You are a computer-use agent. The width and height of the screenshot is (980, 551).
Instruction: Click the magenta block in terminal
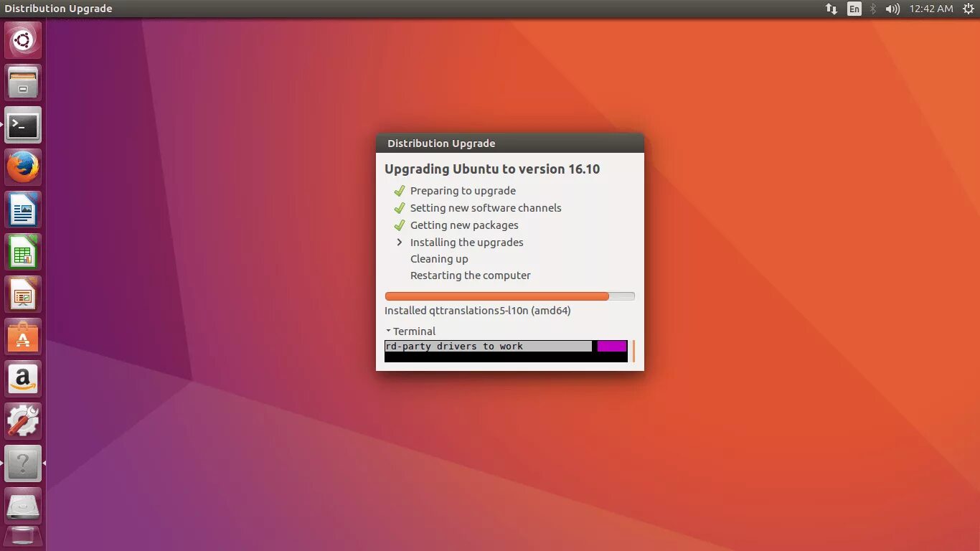(612, 346)
